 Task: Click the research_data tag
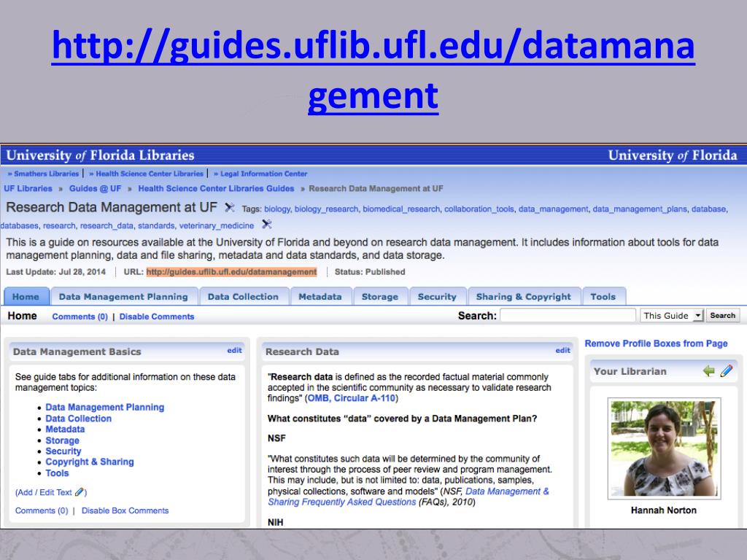point(107,225)
